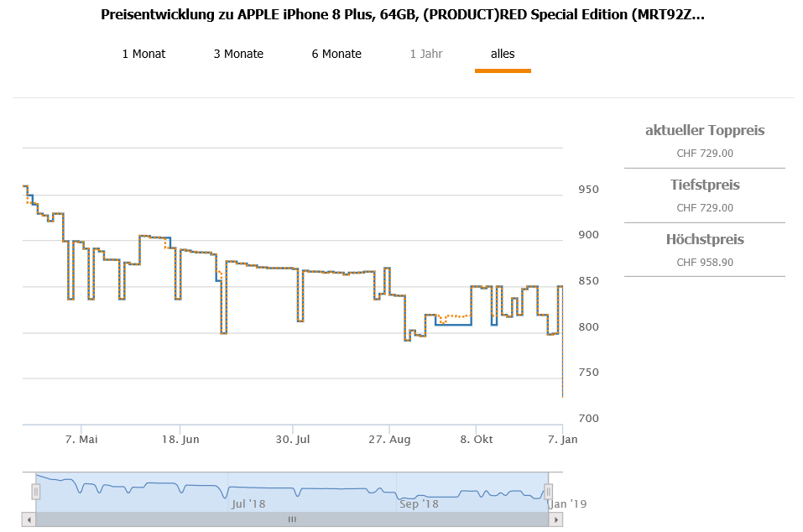Click the Jul '18 navigator label

click(x=248, y=503)
